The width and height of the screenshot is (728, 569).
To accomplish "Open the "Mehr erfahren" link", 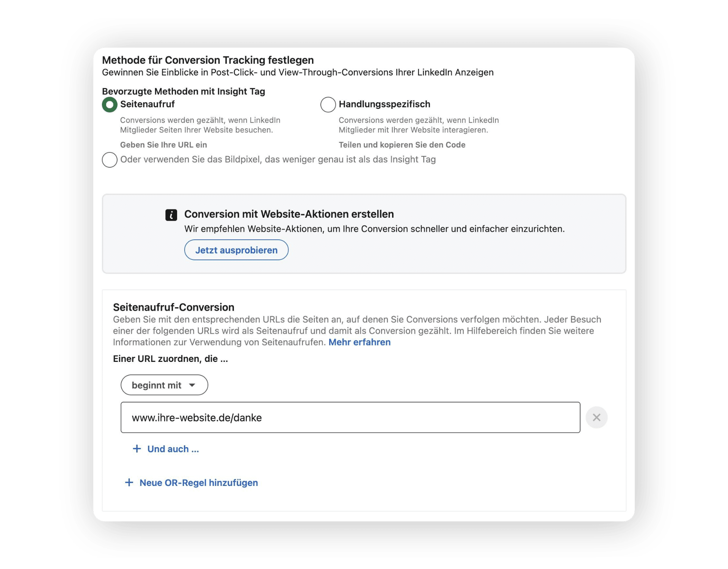I will click(x=359, y=342).
